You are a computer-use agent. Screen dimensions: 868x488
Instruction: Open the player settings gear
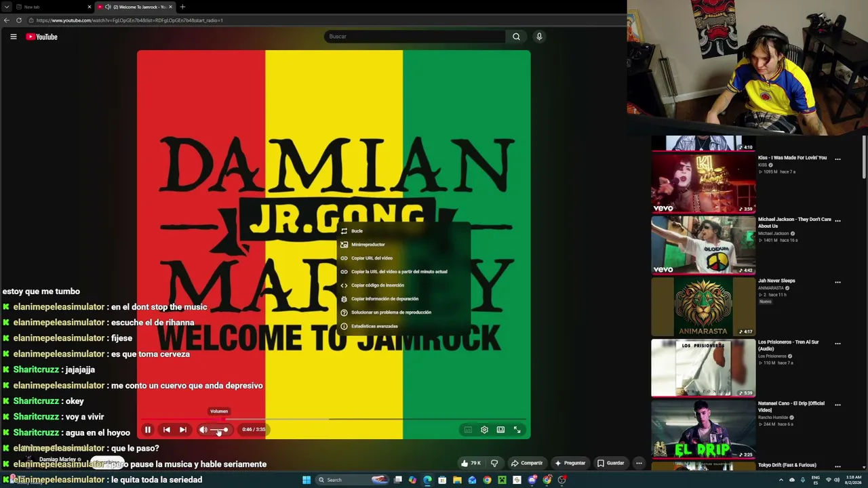(484, 430)
